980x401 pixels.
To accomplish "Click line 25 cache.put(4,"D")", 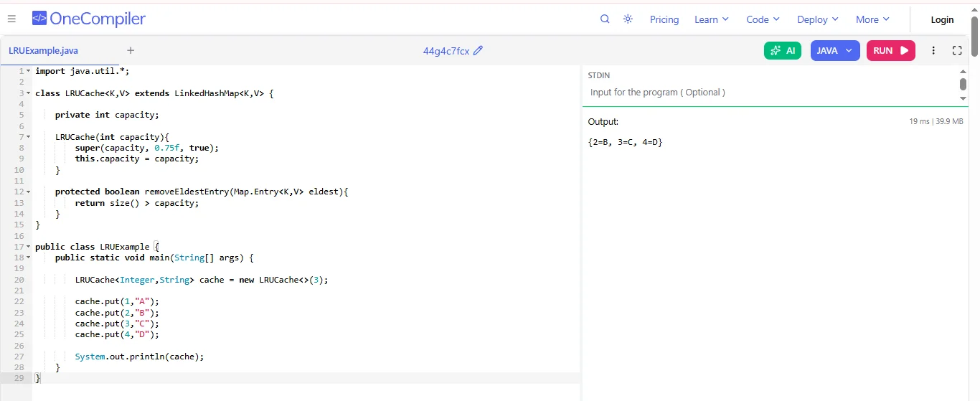I will [x=117, y=335].
